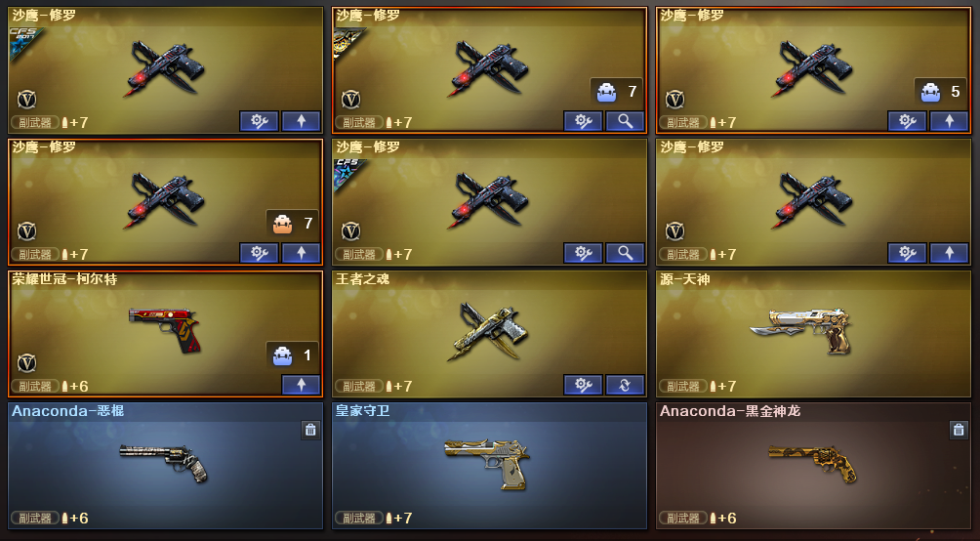Open gear-wrench icon under blue backpack 5

pos(908,121)
